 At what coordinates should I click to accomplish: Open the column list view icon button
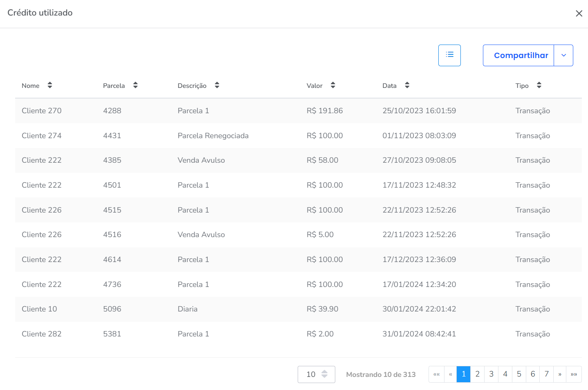tap(449, 55)
